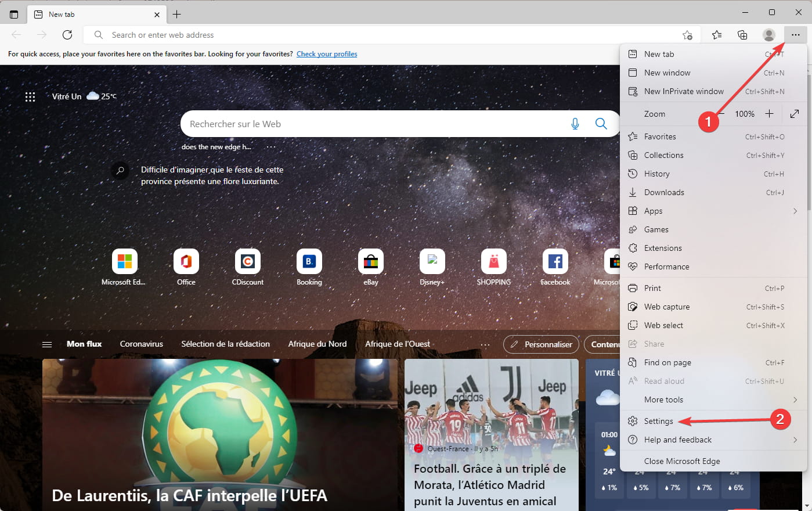Open the Check your profiles link

click(x=327, y=54)
